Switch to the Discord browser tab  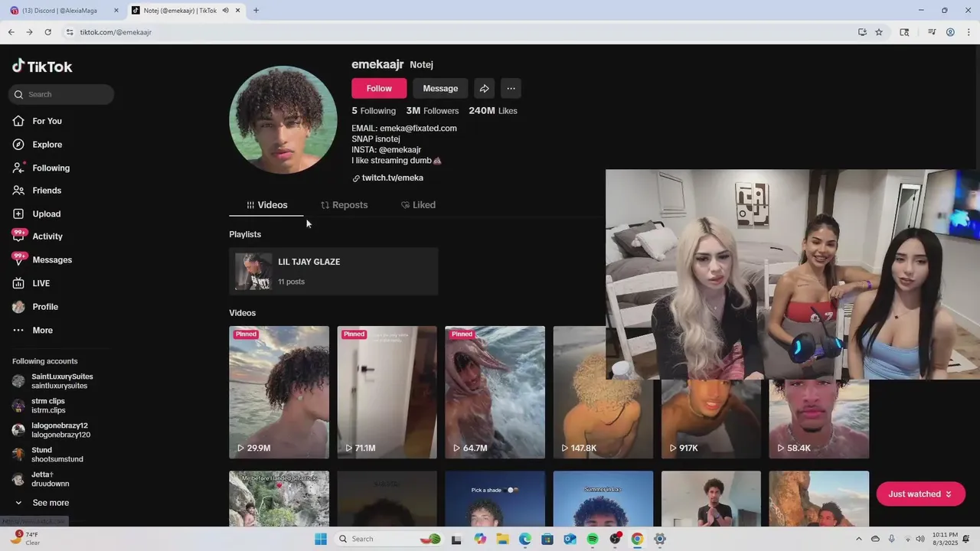[x=64, y=10]
